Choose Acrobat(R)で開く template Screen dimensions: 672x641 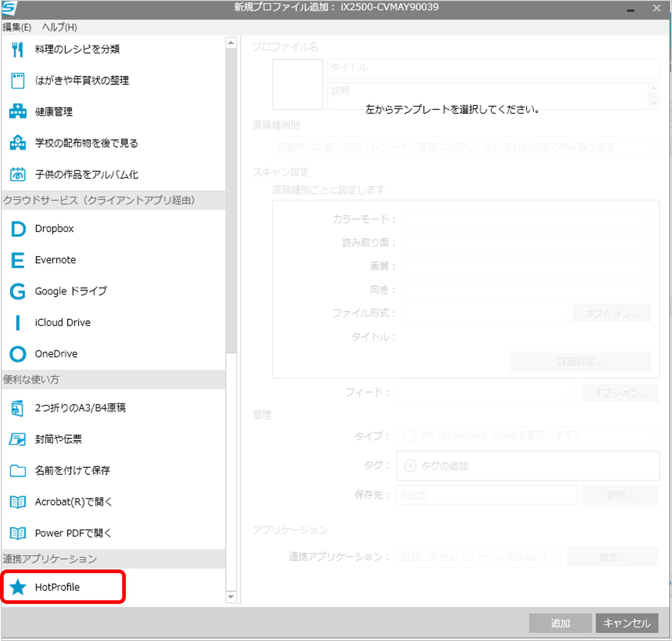click(73, 502)
